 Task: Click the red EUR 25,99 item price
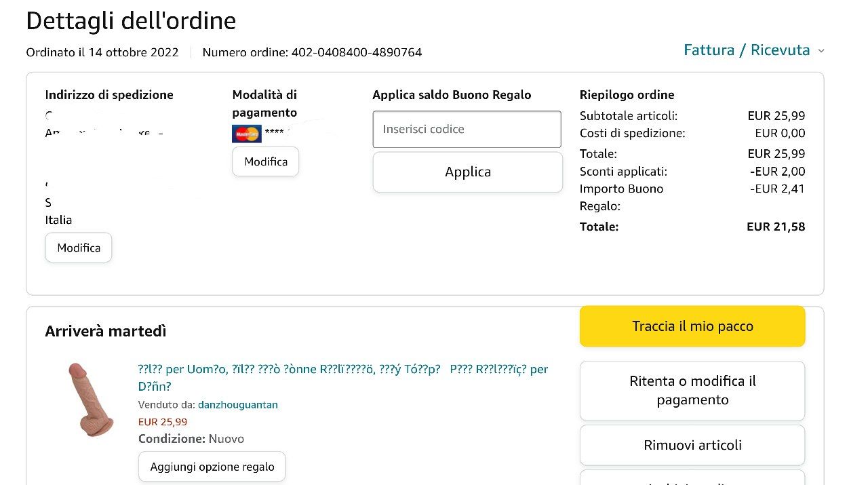(163, 422)
